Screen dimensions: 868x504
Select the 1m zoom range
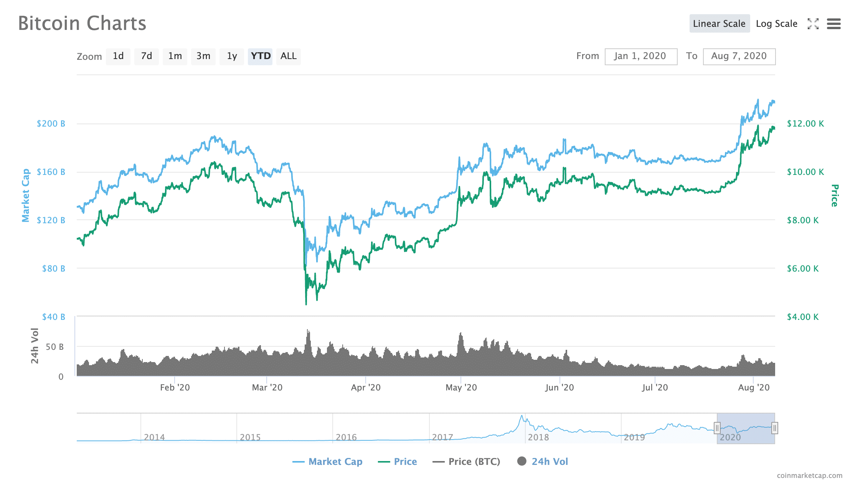tap(175, 56)
